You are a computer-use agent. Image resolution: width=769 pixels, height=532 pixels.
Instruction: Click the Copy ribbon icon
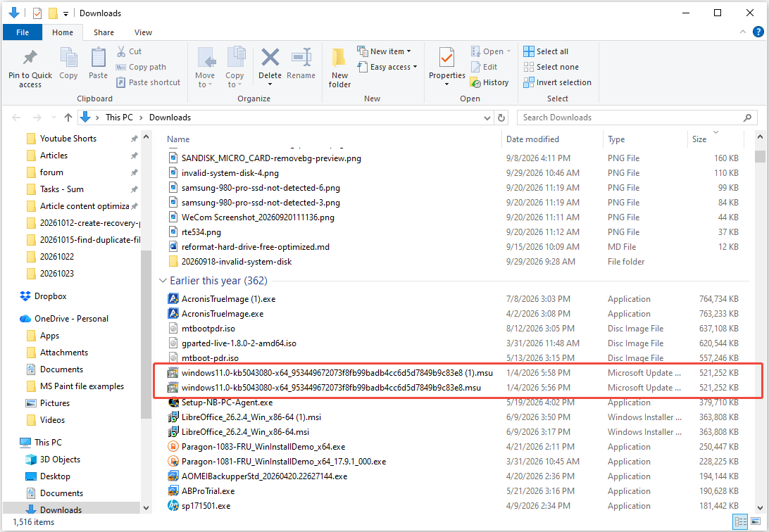point(69,57)
